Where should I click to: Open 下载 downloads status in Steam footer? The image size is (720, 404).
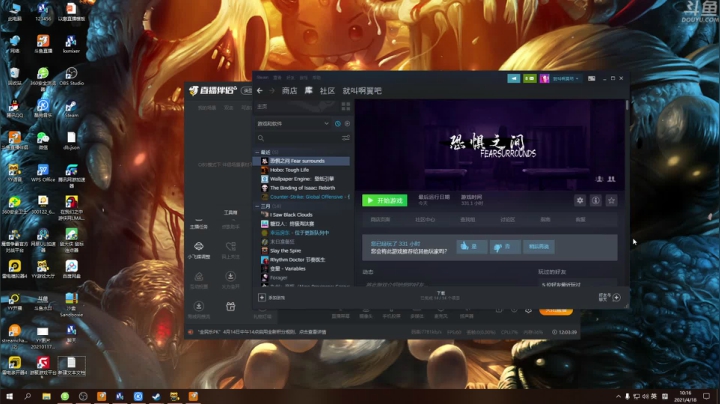441,295
